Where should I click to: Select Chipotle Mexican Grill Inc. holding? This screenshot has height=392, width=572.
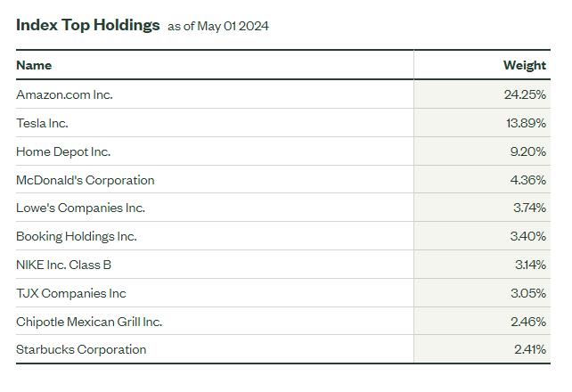tap(89, 322)
